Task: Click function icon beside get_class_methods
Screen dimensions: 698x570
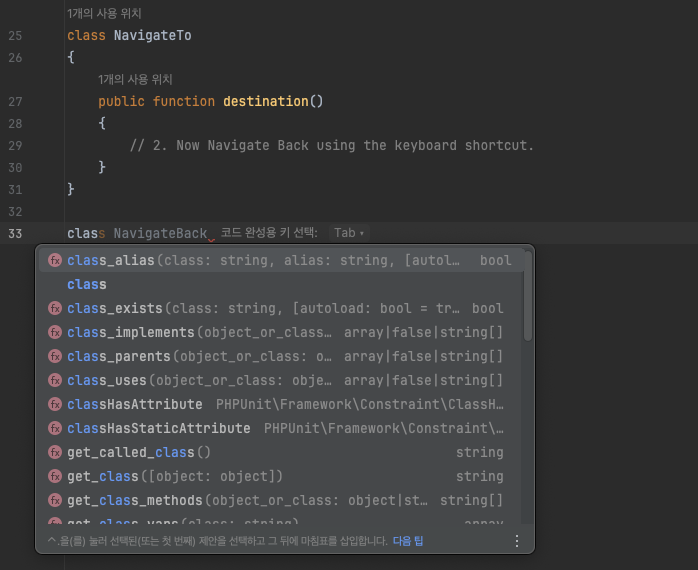Action: (55, 501)
